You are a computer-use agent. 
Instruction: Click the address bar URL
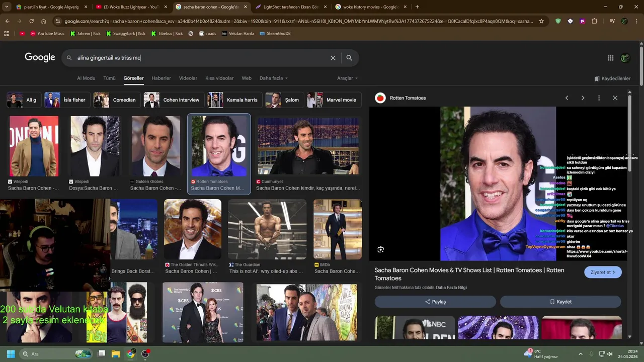[x=299, y=21]
